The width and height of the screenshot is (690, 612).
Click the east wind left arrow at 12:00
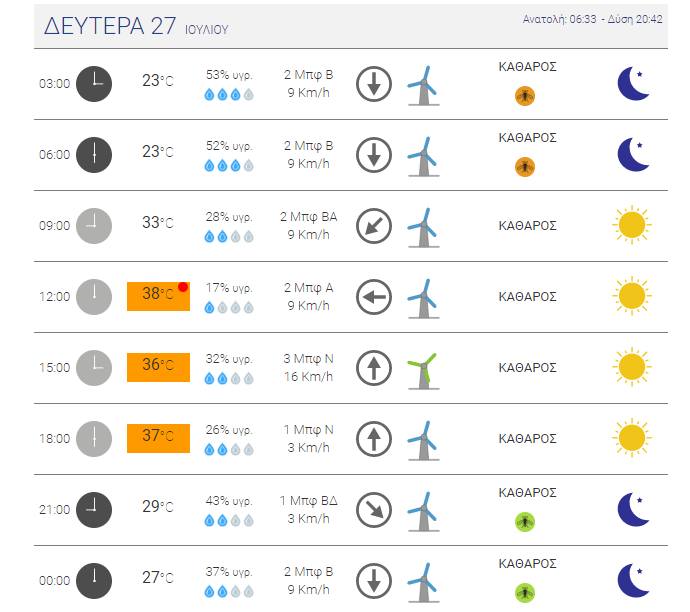(x=374, y=297)
